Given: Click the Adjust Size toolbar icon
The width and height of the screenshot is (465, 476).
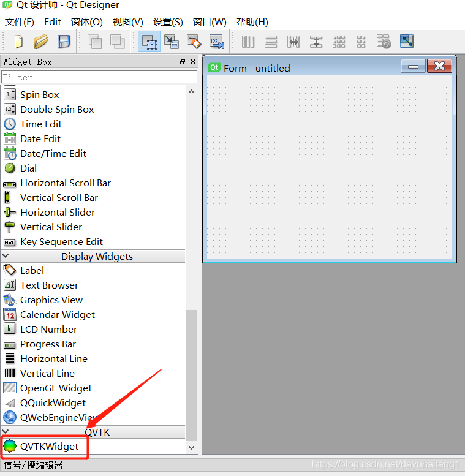Looking at the screenshot, I should pos(407,41).
